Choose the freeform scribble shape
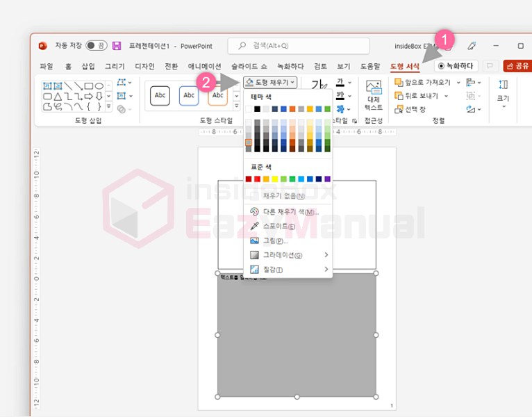Screen dimensions: 532x417 click(x=58, y=106)
